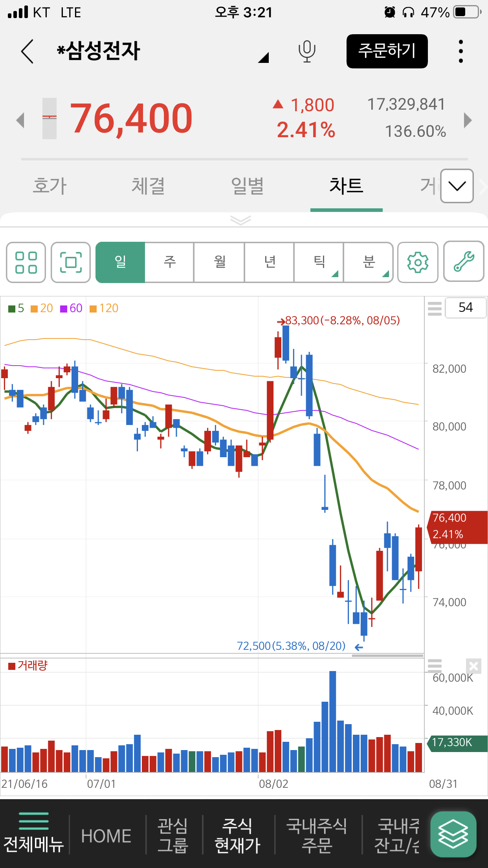The width and height of the screenshot is (488, 868).
Task: Open the 전체메뉴 hamburger menu
Action: pyautogui.click(x=34, y=833)
